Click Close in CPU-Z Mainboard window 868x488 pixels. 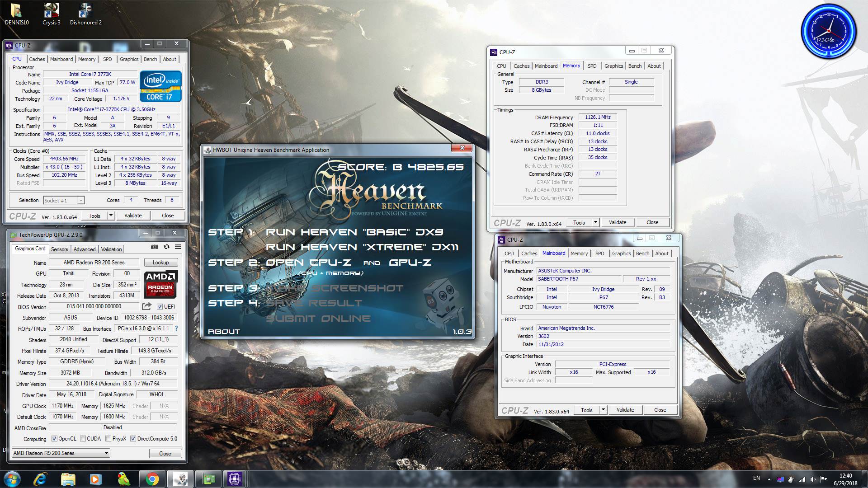(660, 410)
